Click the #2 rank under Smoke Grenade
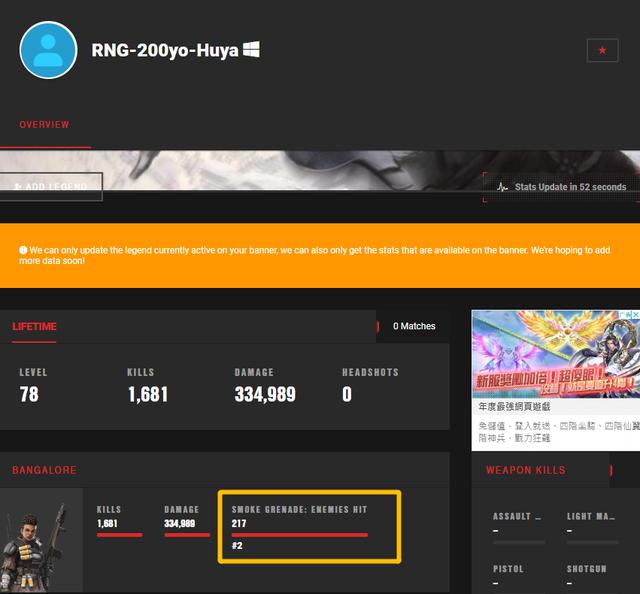 (x=237, y=546)
